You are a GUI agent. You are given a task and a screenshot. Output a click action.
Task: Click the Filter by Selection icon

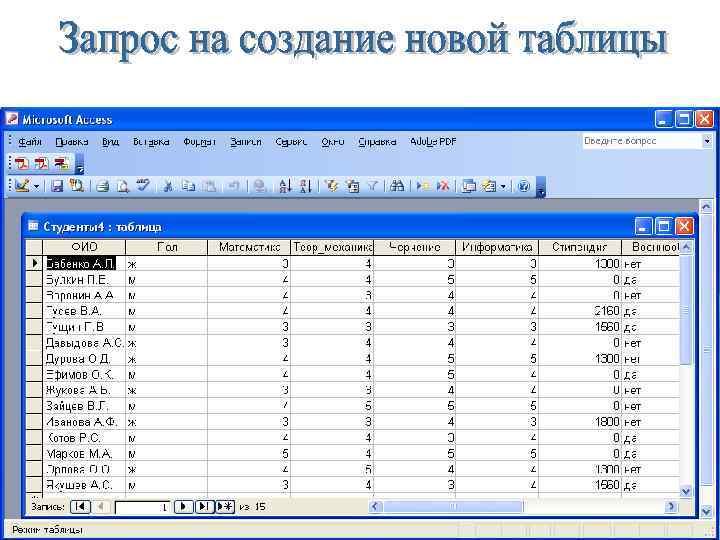(x=331, y=186)
